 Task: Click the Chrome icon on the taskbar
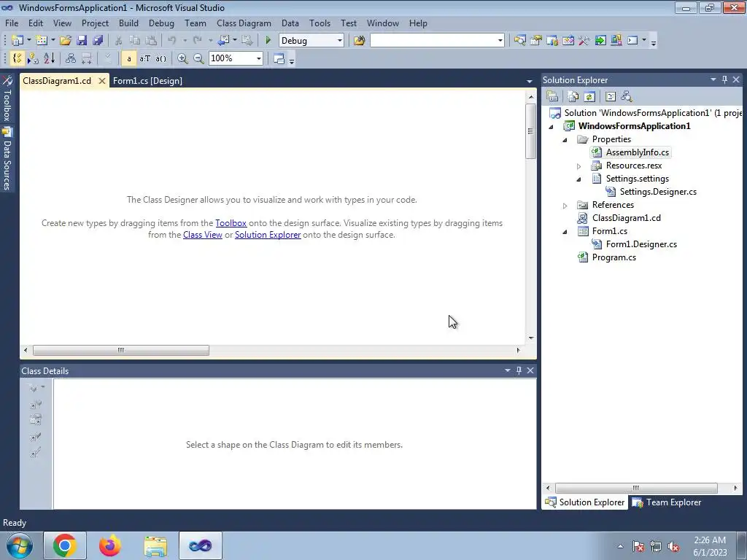coord(65,545)
